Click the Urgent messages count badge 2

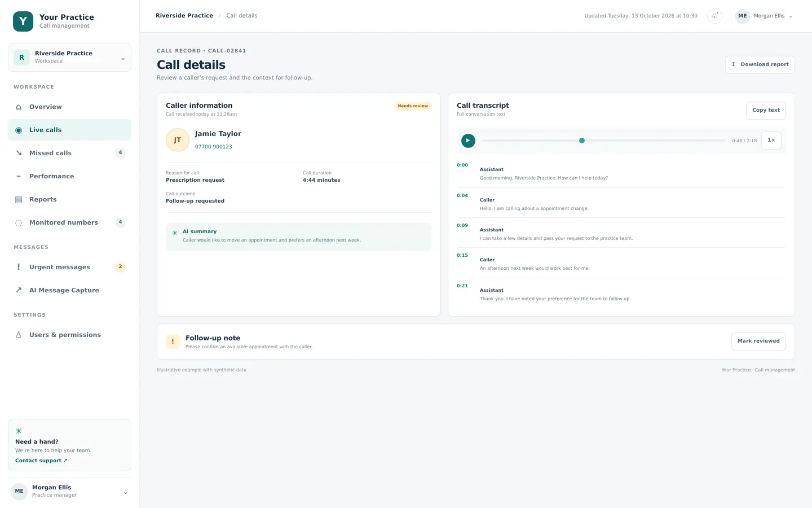[120, 266]
